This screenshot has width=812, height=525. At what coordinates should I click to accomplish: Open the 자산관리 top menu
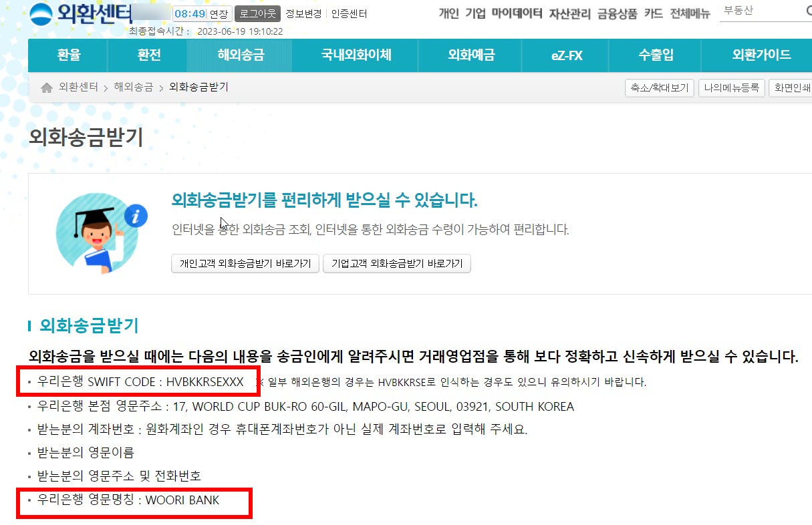[569, 13]
